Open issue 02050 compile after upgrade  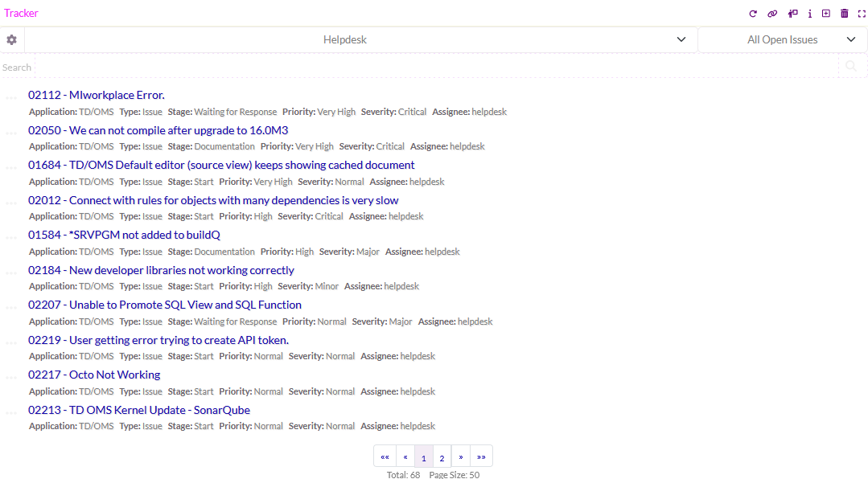coord(158,130)
